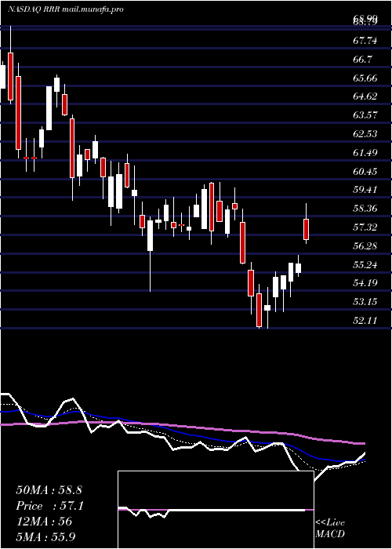This screenshot has height=549, width=392.
Task: Click the 58.36 price axis label
Action: [x=365, y=209]
